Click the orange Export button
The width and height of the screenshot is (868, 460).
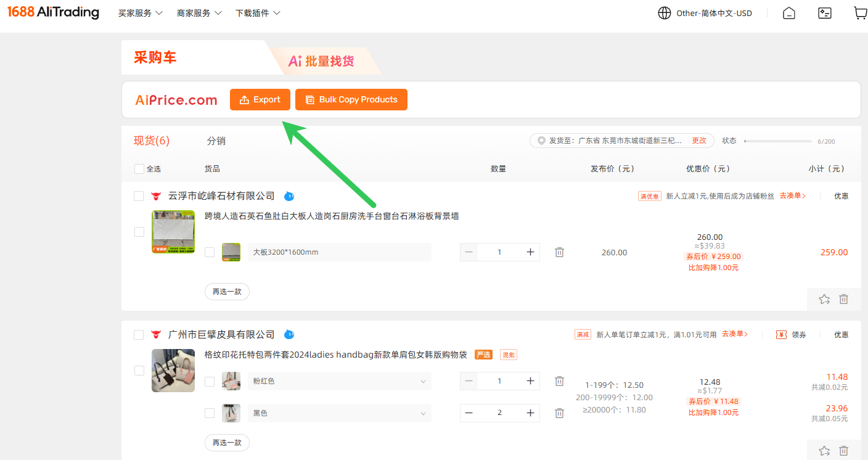coord(260,100)
